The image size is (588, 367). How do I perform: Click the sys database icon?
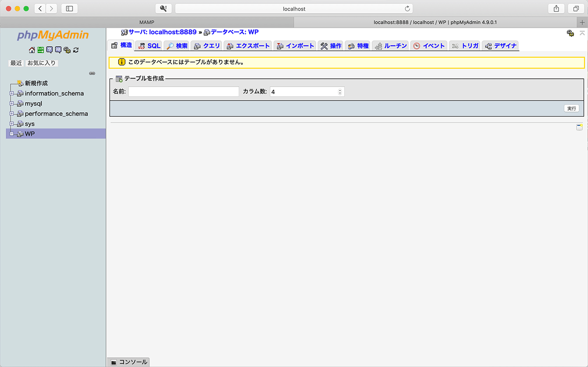pos(20,124)
